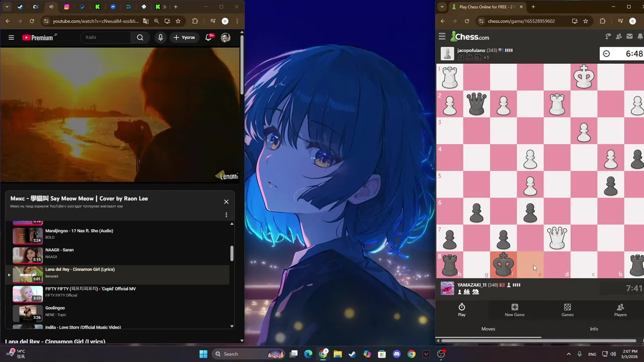Close the mix playlist panel
This screenshot has height=362, width=644.
(x=226, y=202)
